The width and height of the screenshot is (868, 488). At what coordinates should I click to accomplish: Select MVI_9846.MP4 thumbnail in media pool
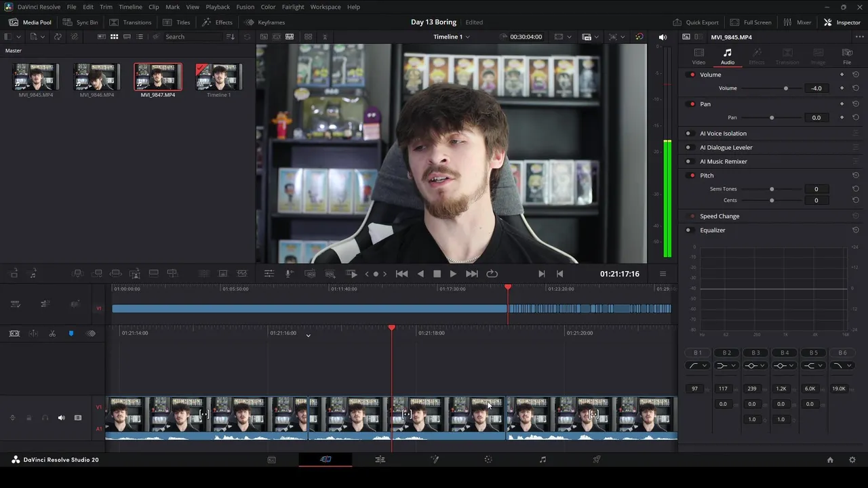(x=97, y=77)
